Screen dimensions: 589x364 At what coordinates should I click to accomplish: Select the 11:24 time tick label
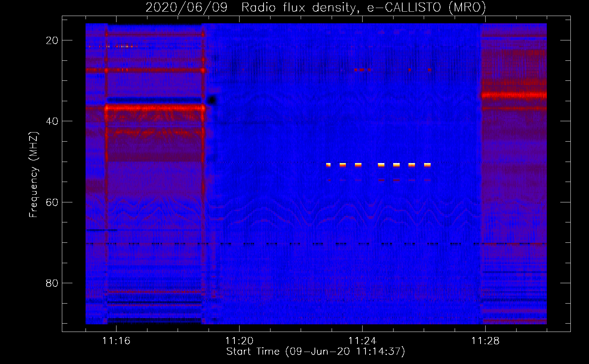(x=362, y=341)
